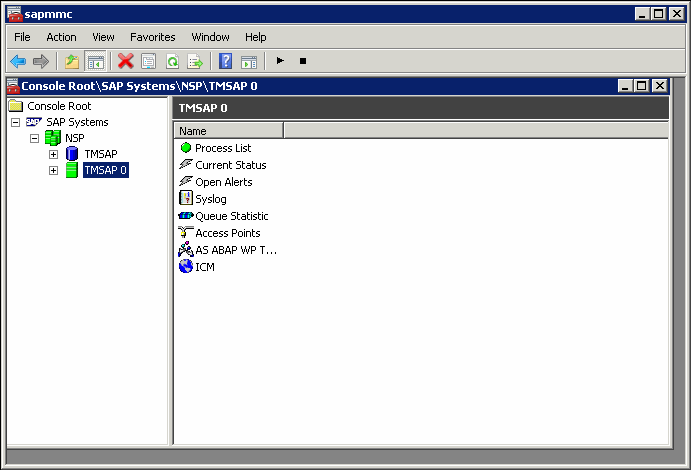
Task: Open Queue Statistic entry
Action: click(x=231, y=216)
